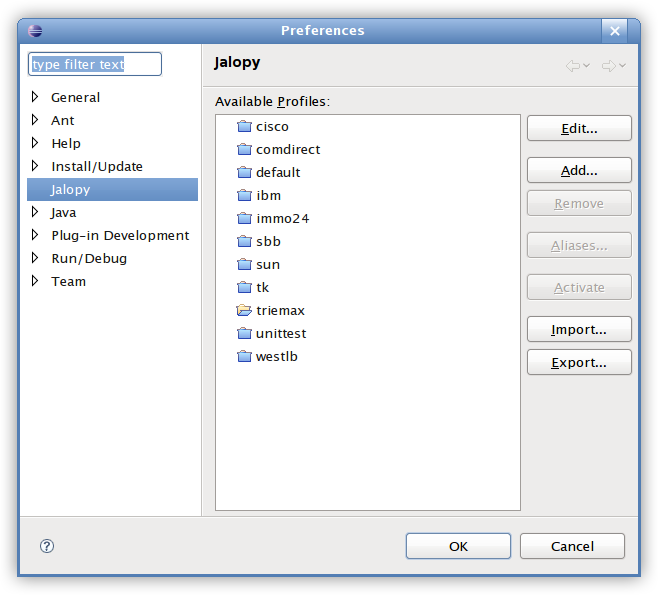Click the forward navigation arrow icon

[x=609, y=66]
